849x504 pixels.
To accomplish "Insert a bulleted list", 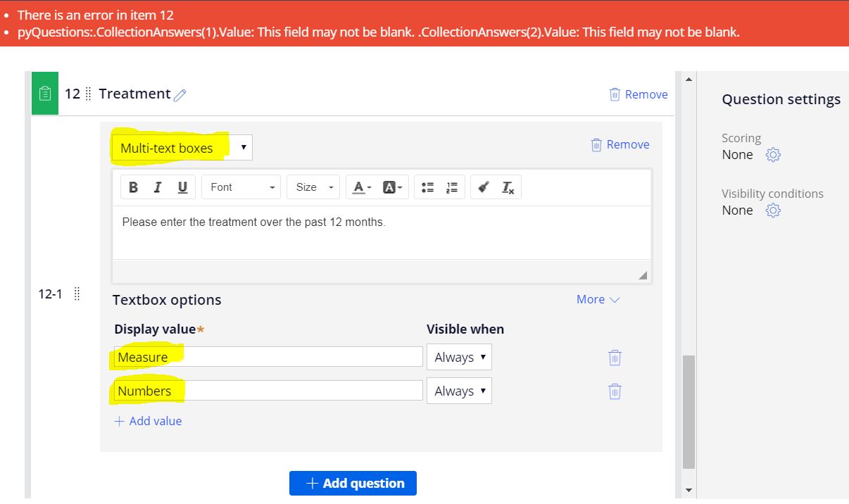I will coord(427,187).
